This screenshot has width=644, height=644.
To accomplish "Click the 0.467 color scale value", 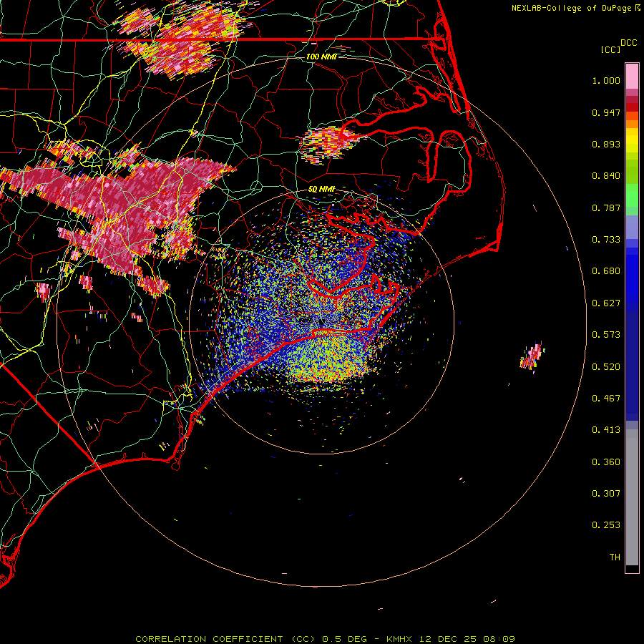I will (606, 399).
